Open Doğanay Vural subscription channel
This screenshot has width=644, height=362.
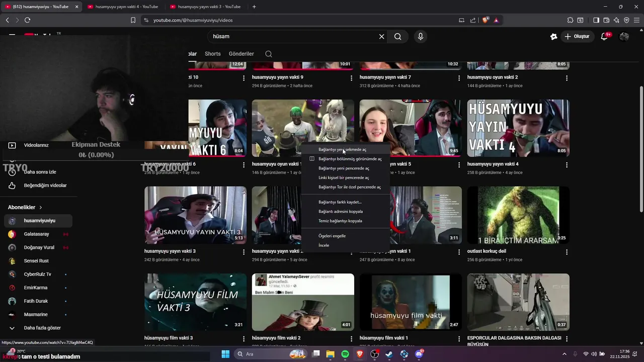(x=38, y=247)
